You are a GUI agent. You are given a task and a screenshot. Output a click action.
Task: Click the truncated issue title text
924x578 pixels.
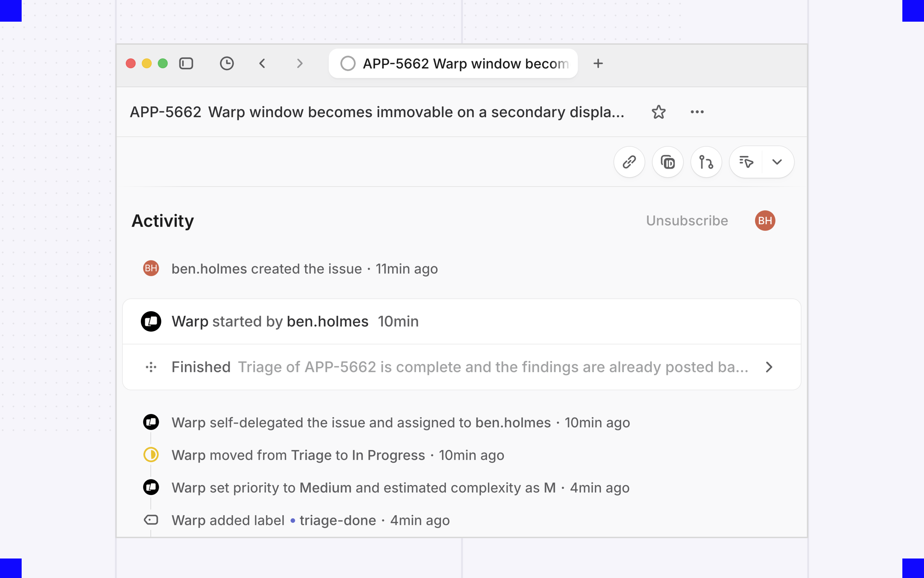[x=416, y=112]
